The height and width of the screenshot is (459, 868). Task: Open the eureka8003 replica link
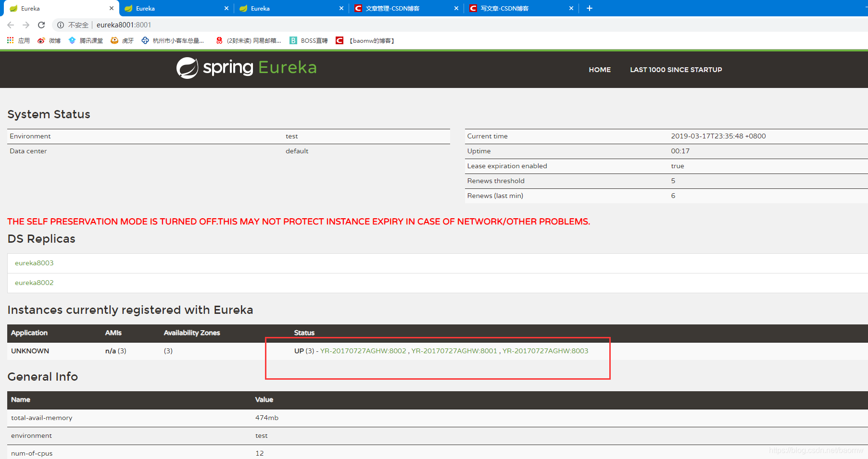(34, 263)
